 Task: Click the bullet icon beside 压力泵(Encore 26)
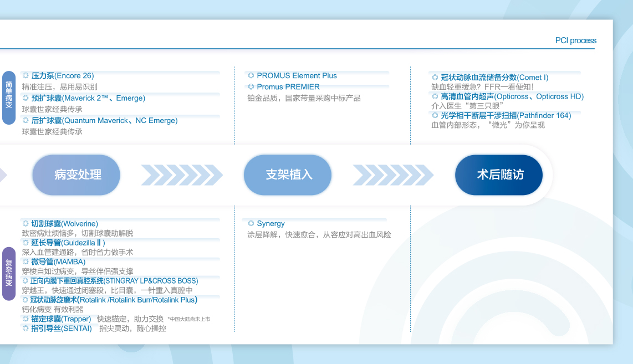[25, 75]
